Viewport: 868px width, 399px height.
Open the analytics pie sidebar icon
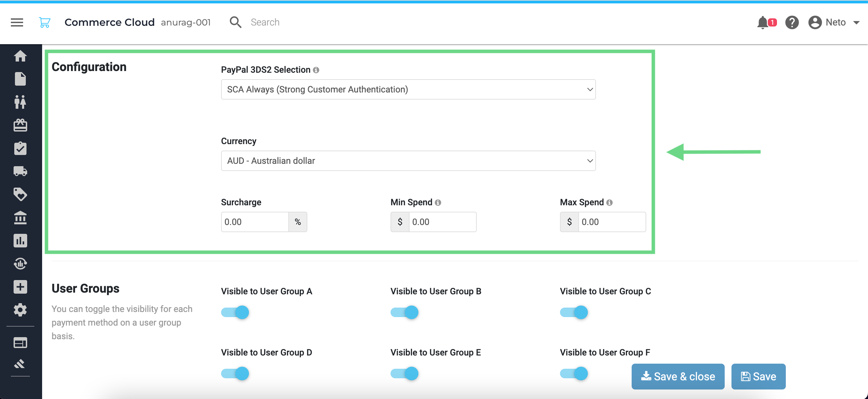click(20, 264)
